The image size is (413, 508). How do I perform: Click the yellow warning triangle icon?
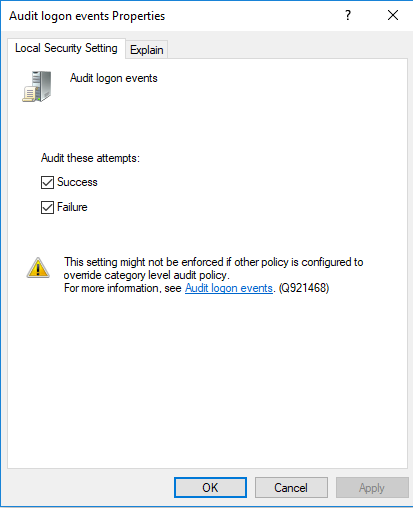pos(38,268)
